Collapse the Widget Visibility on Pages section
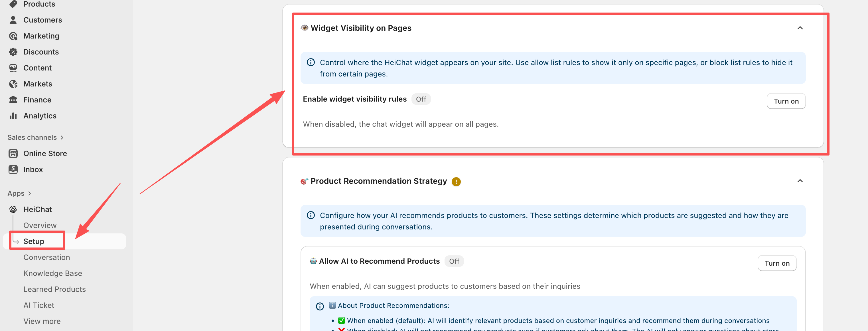 coord(800,28)
